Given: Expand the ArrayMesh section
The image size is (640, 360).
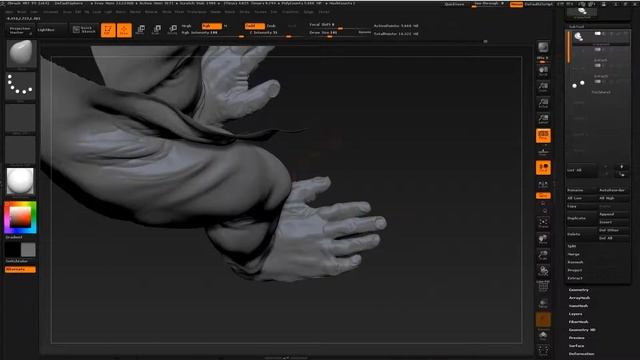Looking at the screenshot, I should click(580, 298).
